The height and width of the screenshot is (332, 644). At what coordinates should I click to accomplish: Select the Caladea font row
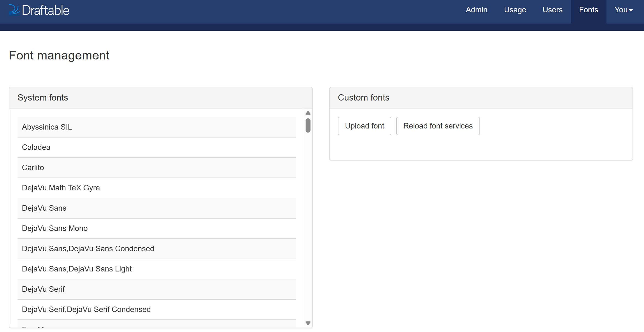click(157, 147)
